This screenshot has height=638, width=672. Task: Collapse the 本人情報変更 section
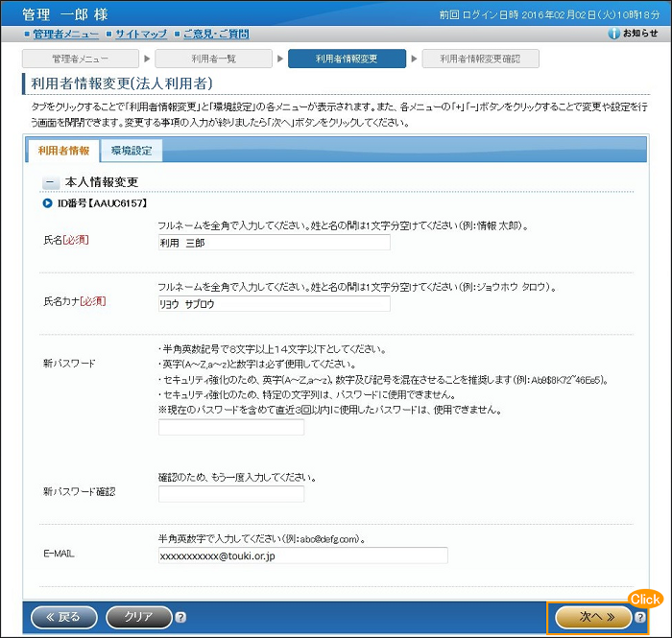[51, 182]
